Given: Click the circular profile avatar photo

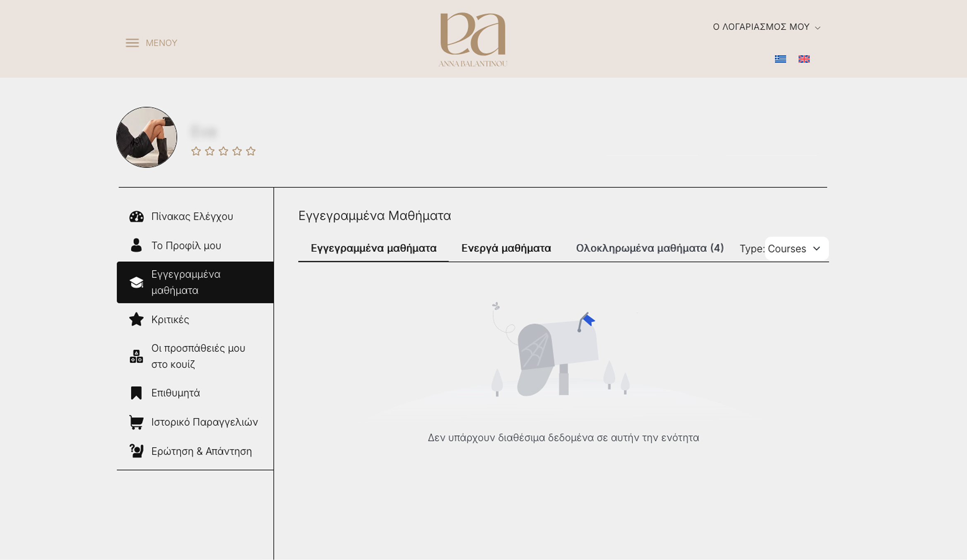Looking at the screenshot, I should (147, 138).
